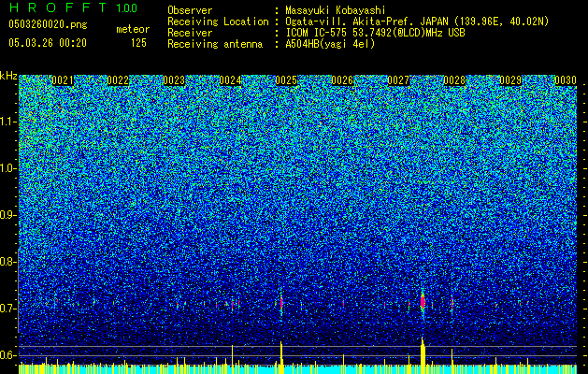This screenshot has height=374, width=588.
Task: Click the 0.8 kHz axis label
Action: click(x=7, y=262)
